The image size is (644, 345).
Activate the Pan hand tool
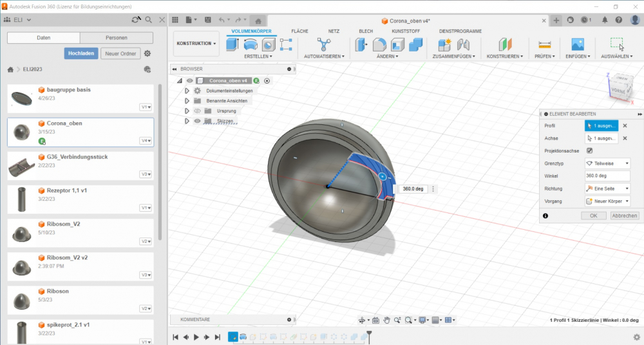pyautogui.click(x=386, y=320)
